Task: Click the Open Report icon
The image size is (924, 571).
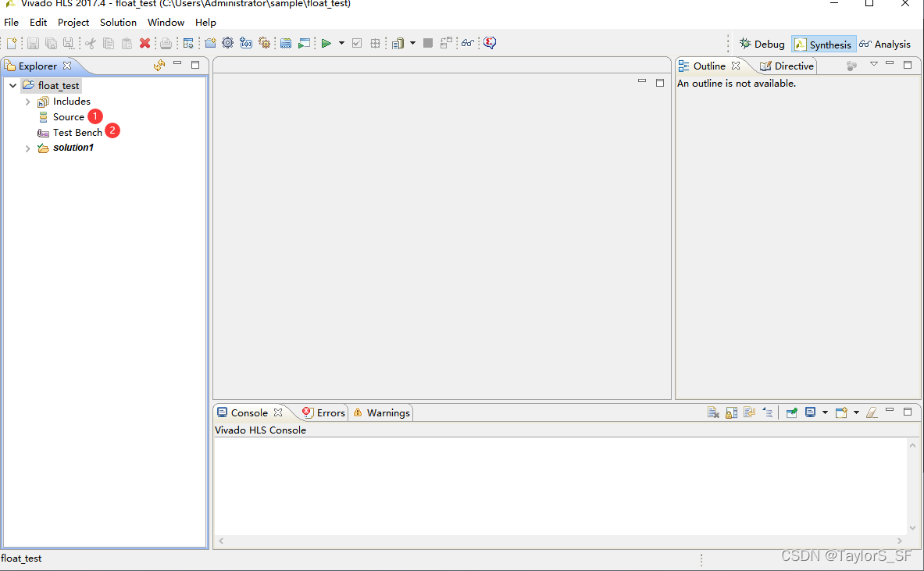Action: (398, 43)
